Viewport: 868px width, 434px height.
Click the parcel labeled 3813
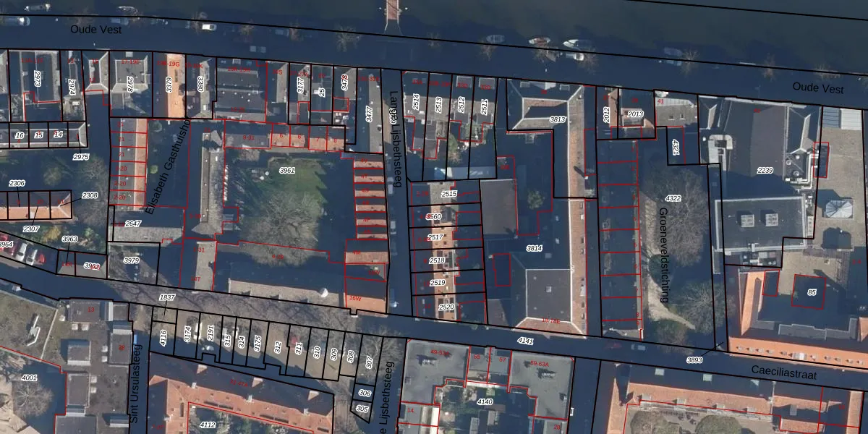tap(557, 119)
